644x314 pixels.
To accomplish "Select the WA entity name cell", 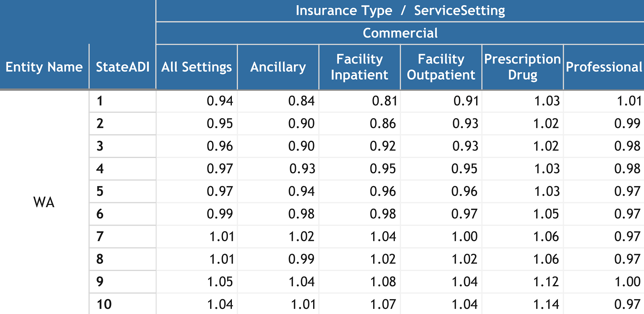I will (44, 202).
